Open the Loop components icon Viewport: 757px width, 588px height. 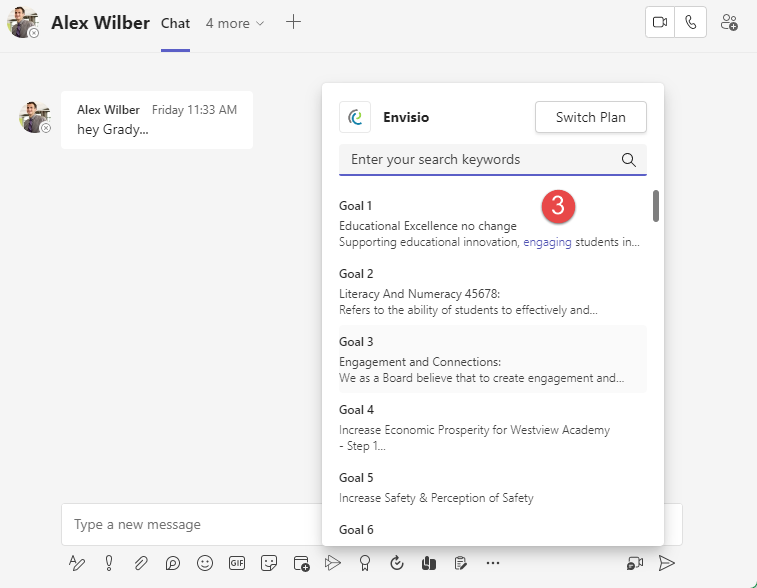(x=172, y=563)
